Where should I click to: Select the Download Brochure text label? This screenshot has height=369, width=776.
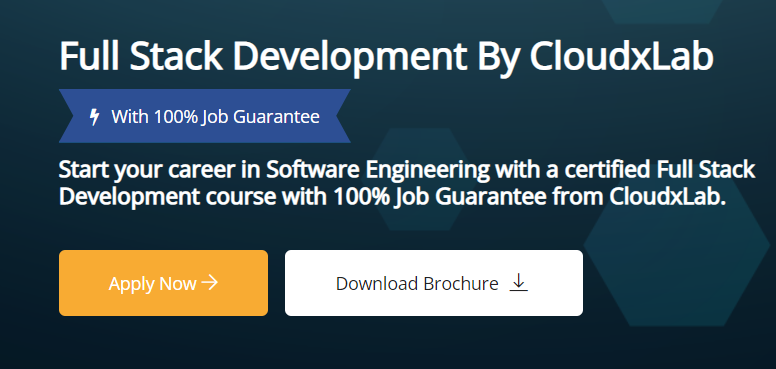pyautogui.click(x=417, y=284)
